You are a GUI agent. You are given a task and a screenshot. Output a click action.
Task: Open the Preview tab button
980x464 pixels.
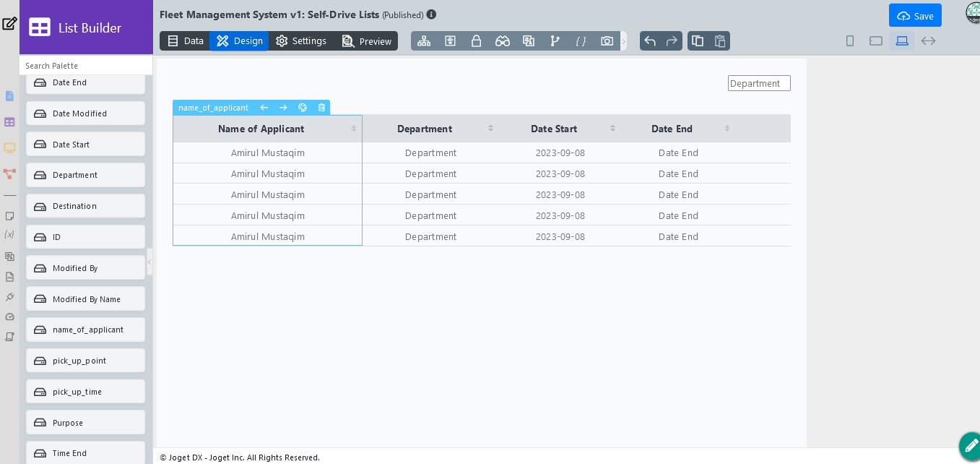(367, 41)
